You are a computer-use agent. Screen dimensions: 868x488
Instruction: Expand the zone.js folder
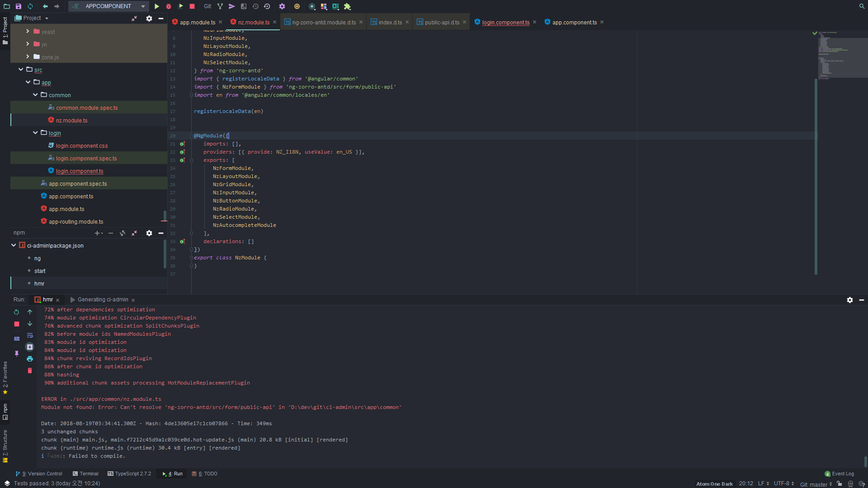point(28,56)
